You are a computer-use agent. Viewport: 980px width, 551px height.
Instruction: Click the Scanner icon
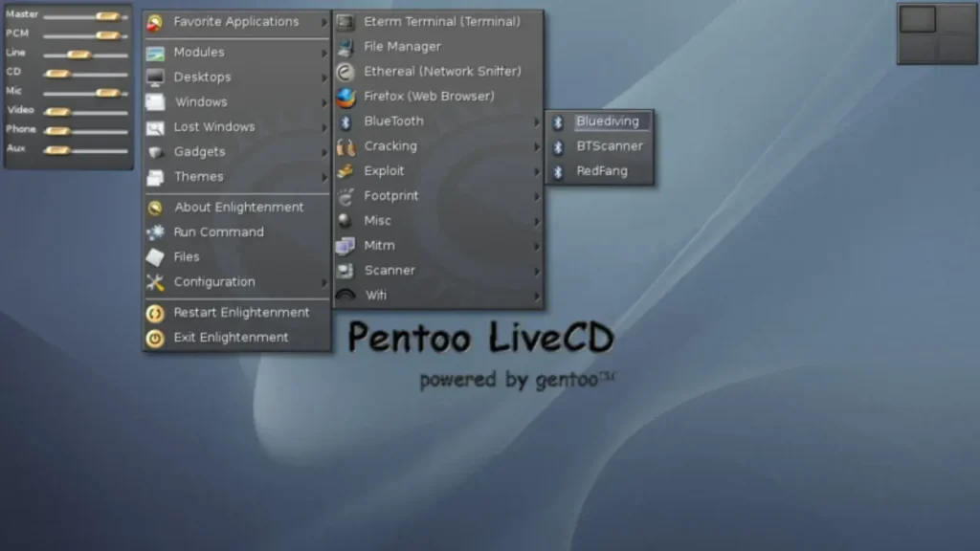[345, 271]
